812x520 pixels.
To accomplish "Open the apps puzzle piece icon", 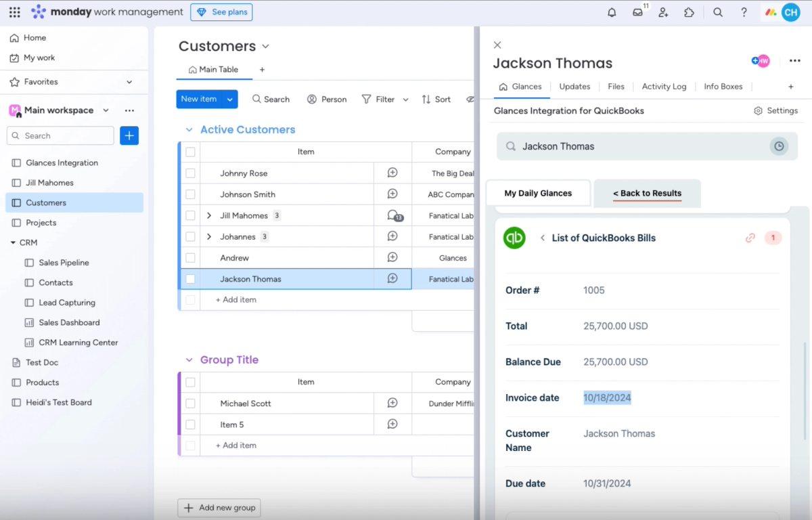I will [x=689, y=12].
